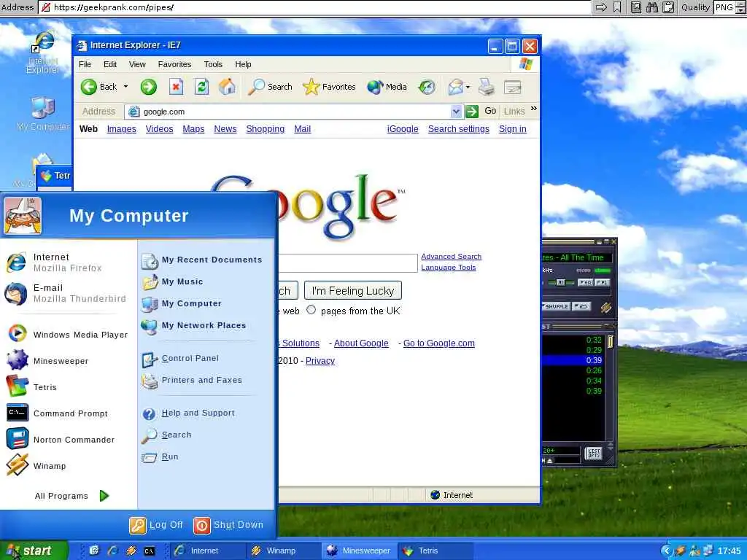Toggle the EQ button in Winamp
Image resolution: width=747 pixels, height=560 pixels.
click(x=586, y=282)
